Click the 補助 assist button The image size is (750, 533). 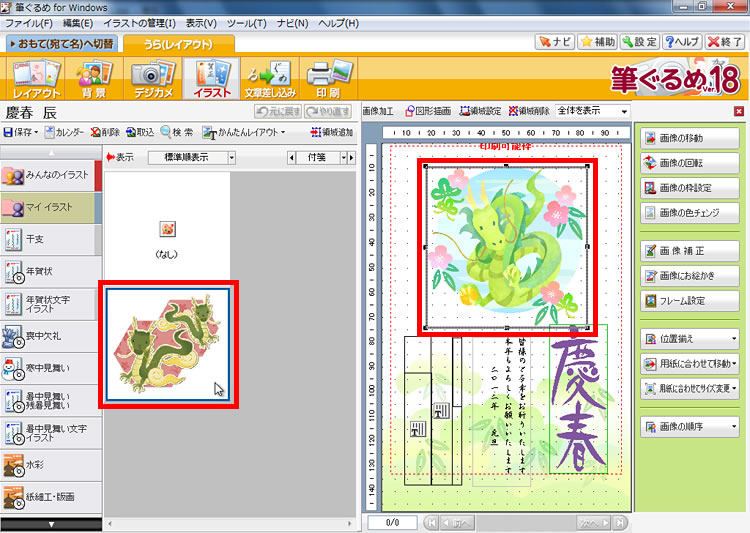pos(597,42)
